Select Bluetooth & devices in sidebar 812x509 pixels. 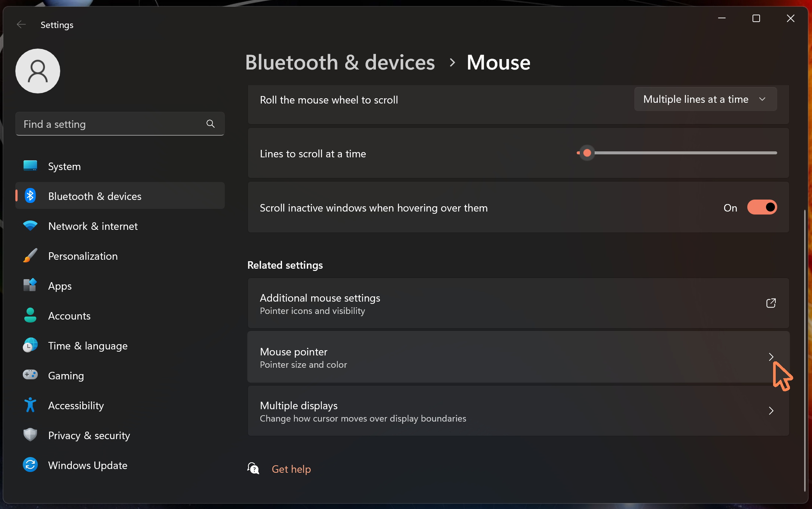pyautogui.click(x=120, y=196)
